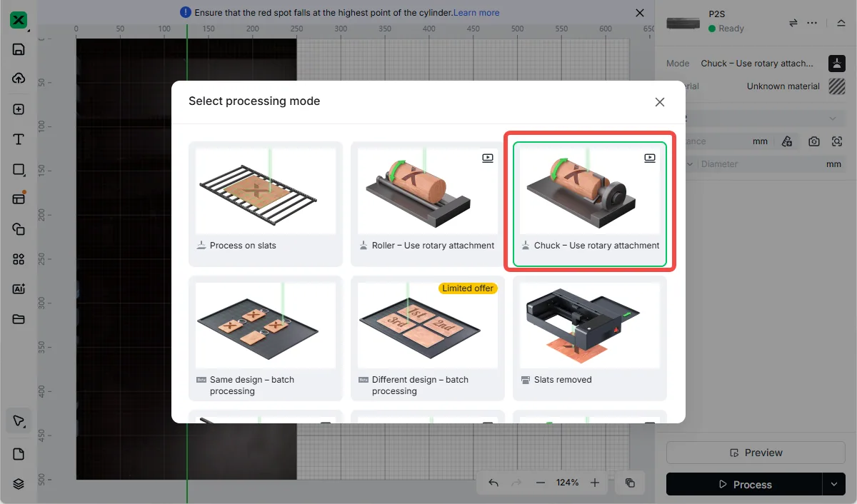
Task: Click the redo arrow
Action: [x=517, y=483]
